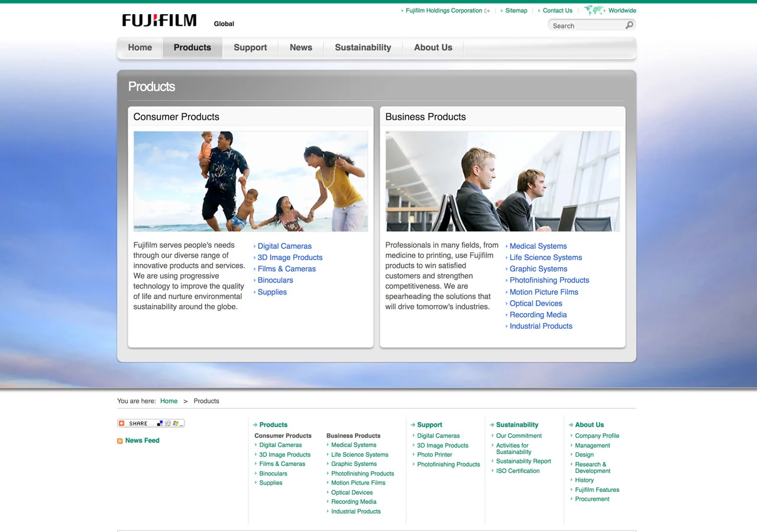The width and height of the screenshot is (757, 532).
Task: Open the About Us navigation tab
Action: click(433, 47)
